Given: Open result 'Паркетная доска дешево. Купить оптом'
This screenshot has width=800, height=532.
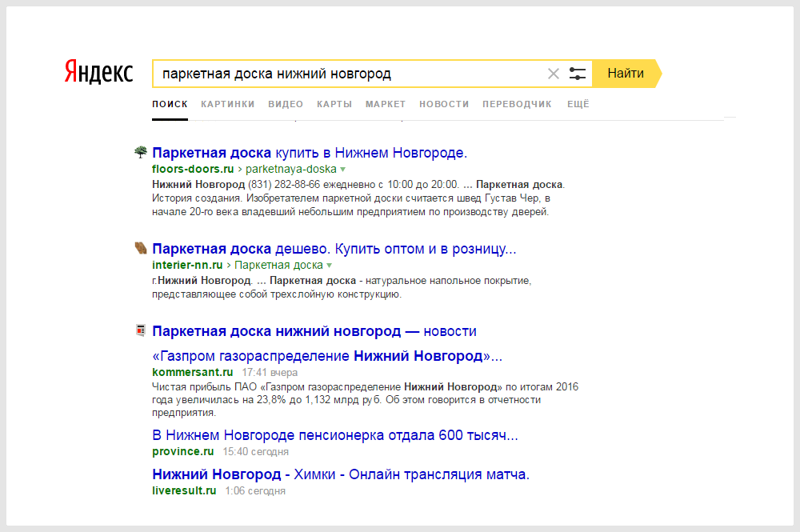Looking at the screenshot, I should pos(334,249).
